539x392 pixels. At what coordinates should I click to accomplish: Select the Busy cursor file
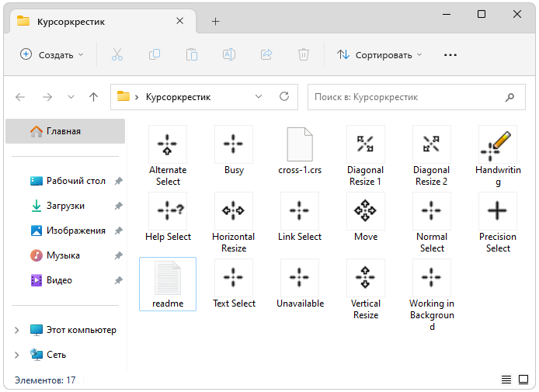click(x=234, y=151)
